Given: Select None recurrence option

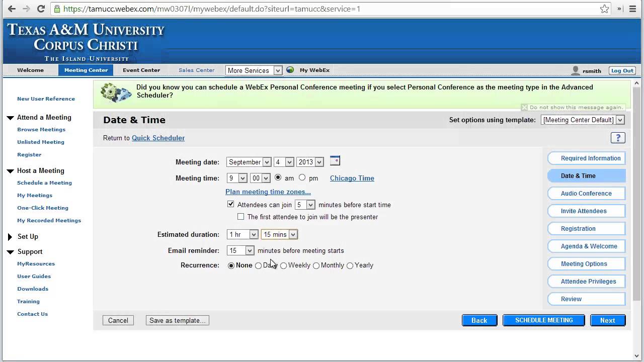Looking at the screenshot, I should tap(231, 265).
